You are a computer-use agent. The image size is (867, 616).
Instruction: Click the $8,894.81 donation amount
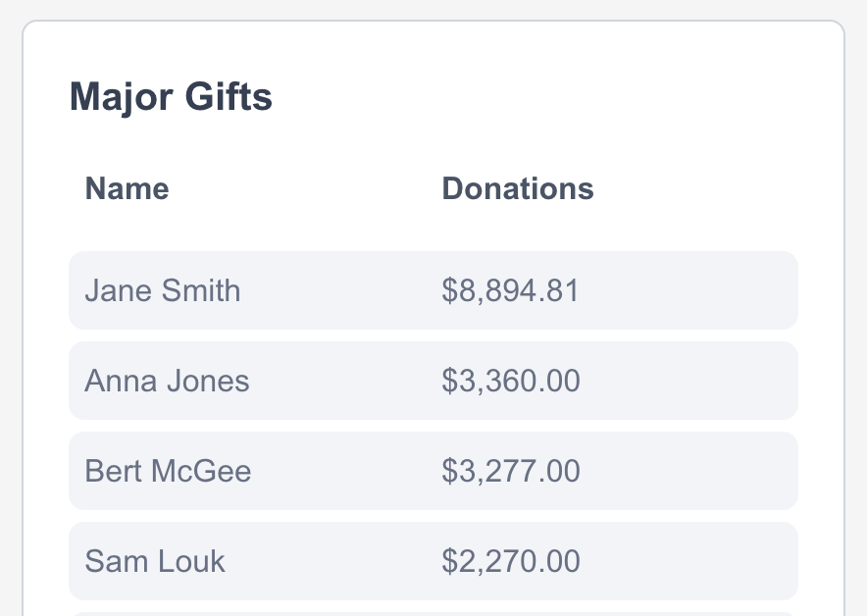click(x=510, y=290)
